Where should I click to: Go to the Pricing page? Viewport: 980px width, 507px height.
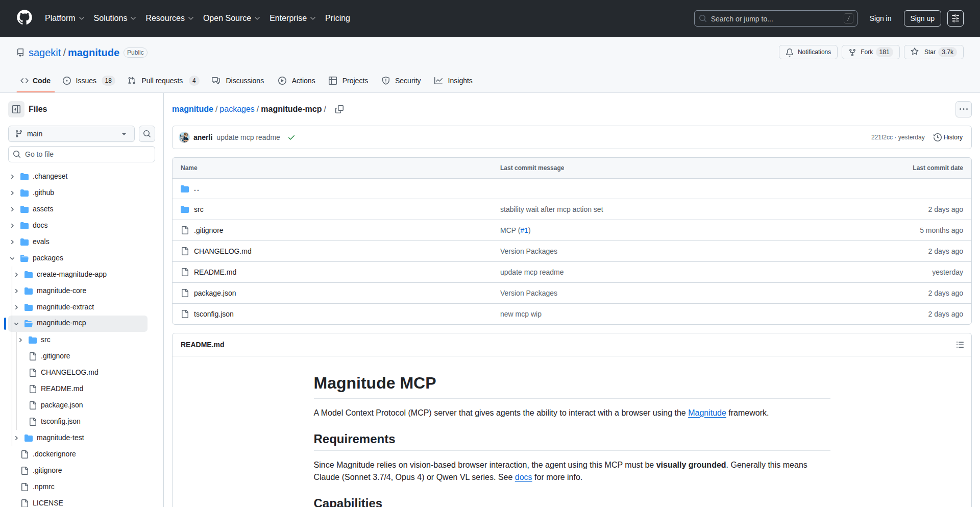pos(337,18)
